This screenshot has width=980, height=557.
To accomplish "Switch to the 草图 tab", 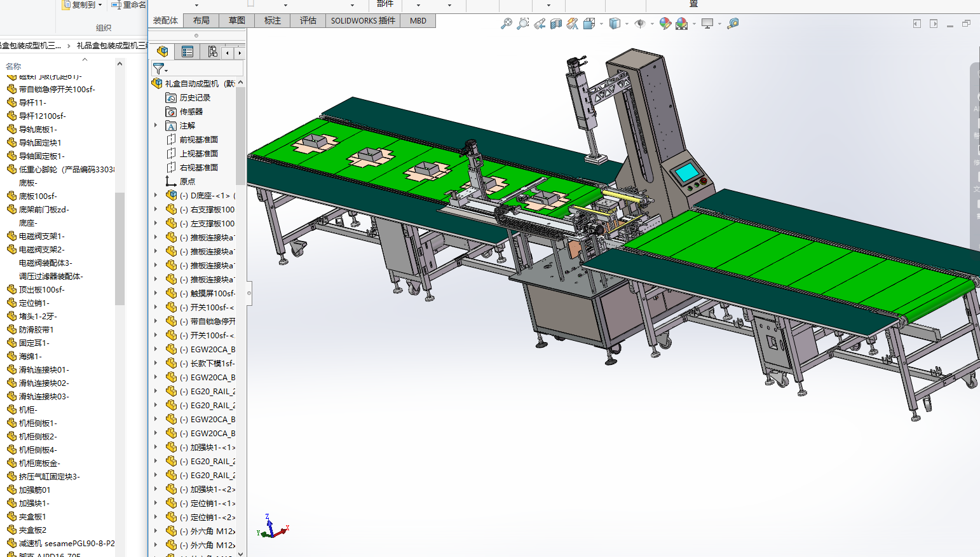I will tap(236, 20).
